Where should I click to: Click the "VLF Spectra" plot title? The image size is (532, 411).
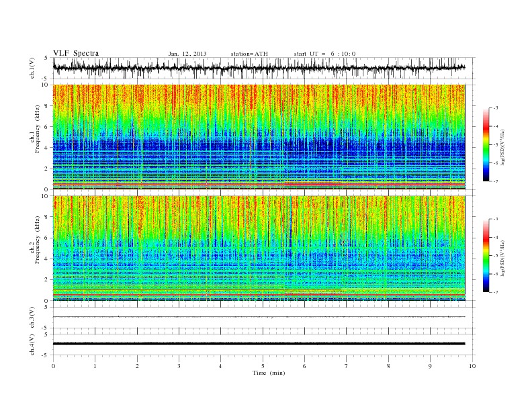pos(76,53)
